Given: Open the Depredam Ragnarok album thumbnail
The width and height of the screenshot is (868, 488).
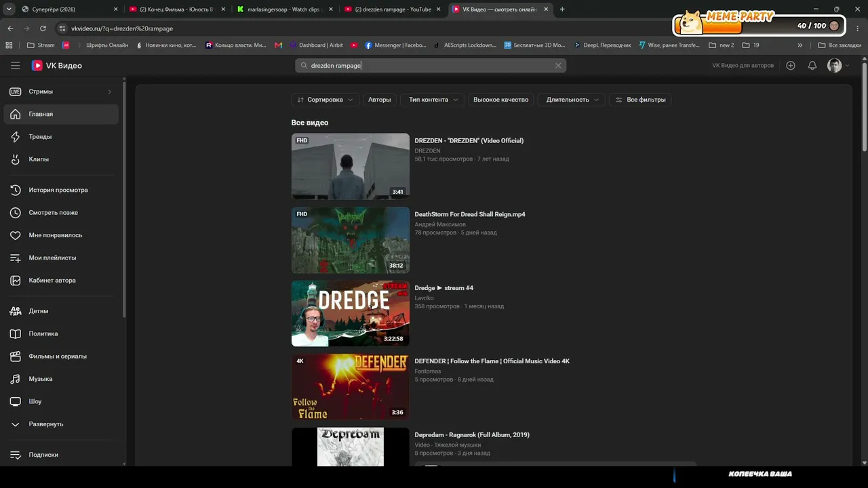Looking at the screenshot, I should coord(351,447).
